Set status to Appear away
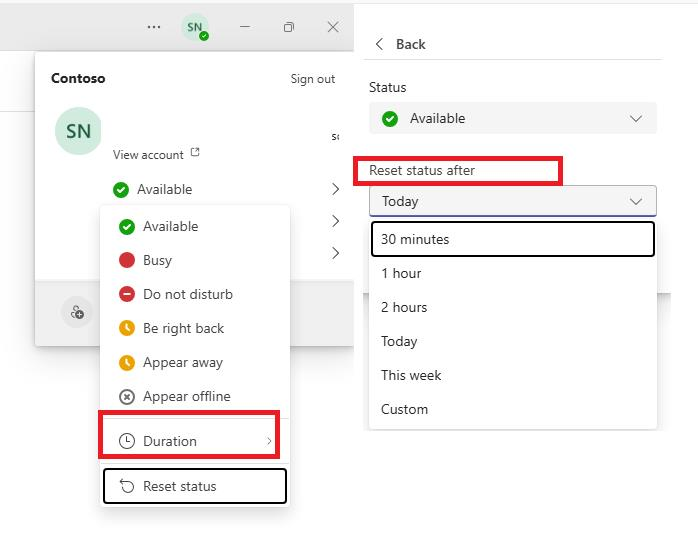The image size is (698, 540). point(195,362)
